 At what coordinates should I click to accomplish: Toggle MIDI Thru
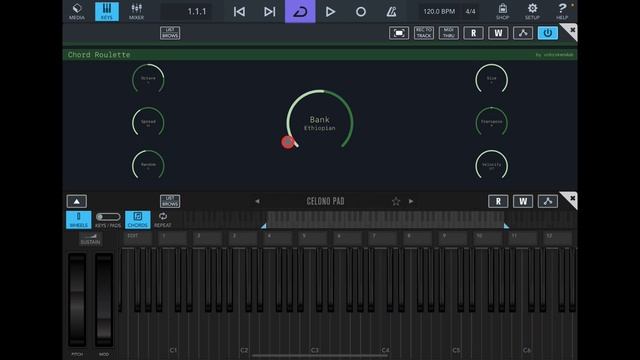click(449, 33)
